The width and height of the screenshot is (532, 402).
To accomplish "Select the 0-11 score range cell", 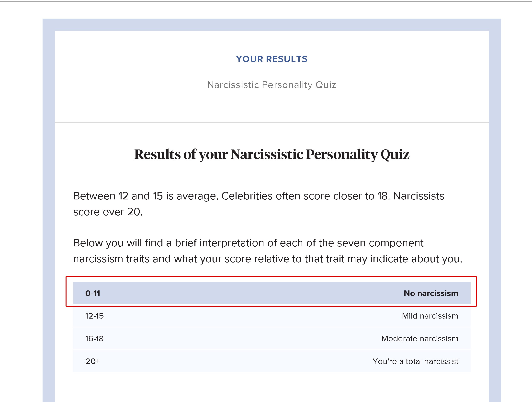I will pyautogui.click(x=93, y=293).
